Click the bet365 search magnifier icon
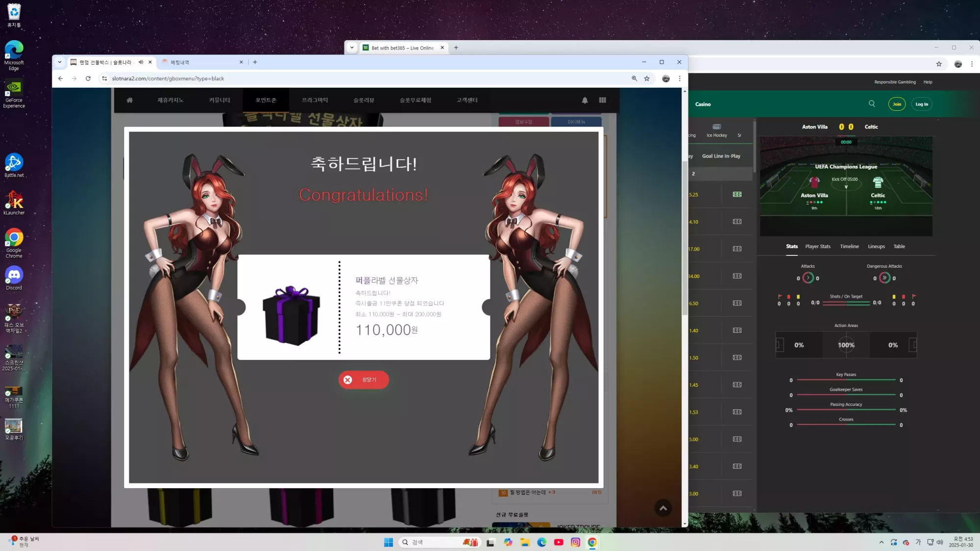This screenshot has width=980, height=551. click(872, 103)
